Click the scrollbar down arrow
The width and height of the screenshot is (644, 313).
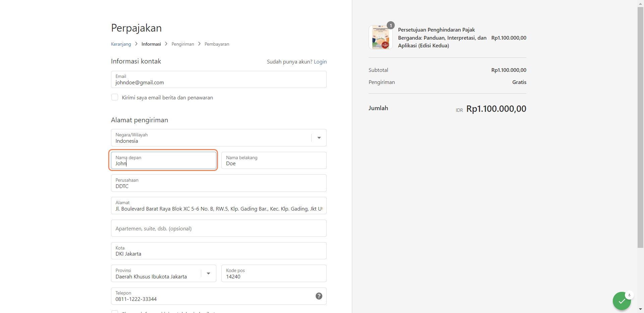(x=640, y=309)
